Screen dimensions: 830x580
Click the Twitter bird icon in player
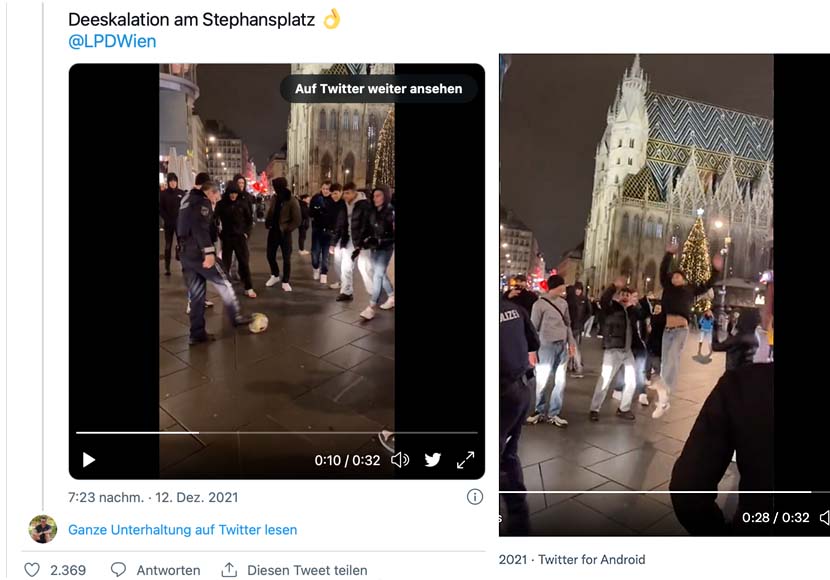(x=433, y=460)
